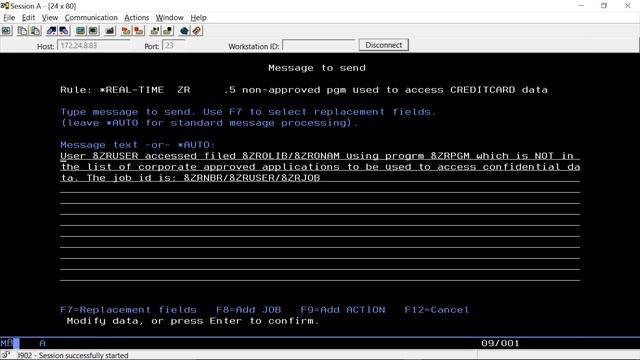Click the 'Message text -or- *AUTO:' label
The image size is (640, 360).
pos(138,145)
